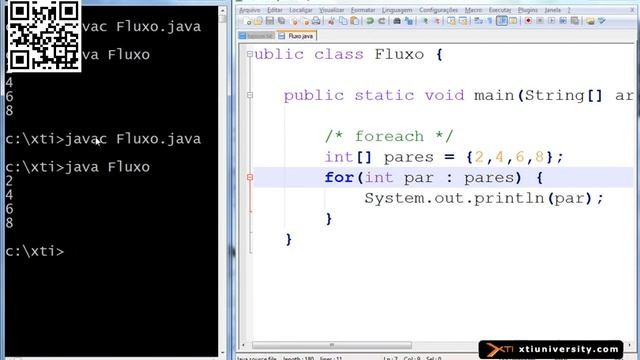The image size is (640, 360).
Task: Toggle show all characters pilcrow icon
Action: 490,21
